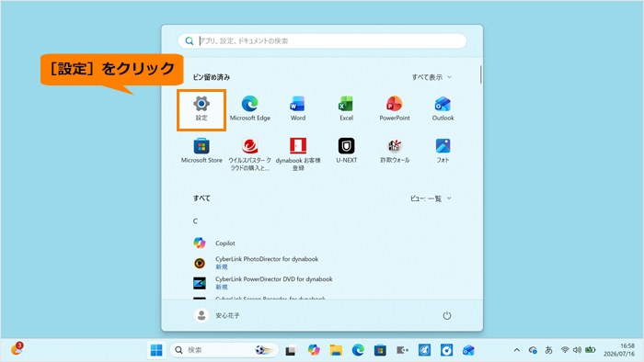Open Copilot from the taskbar
Image resolution: width=644 pixels, height=362 pixels.
(x=314, y=350)
